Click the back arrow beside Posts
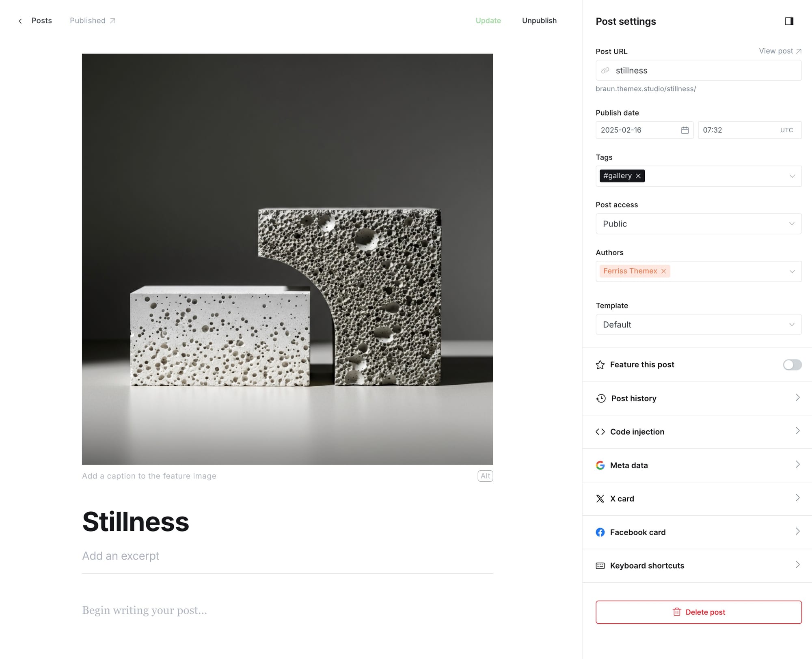Image resolution: width=812 pixels, height=659 pixels. pos(20,21)
